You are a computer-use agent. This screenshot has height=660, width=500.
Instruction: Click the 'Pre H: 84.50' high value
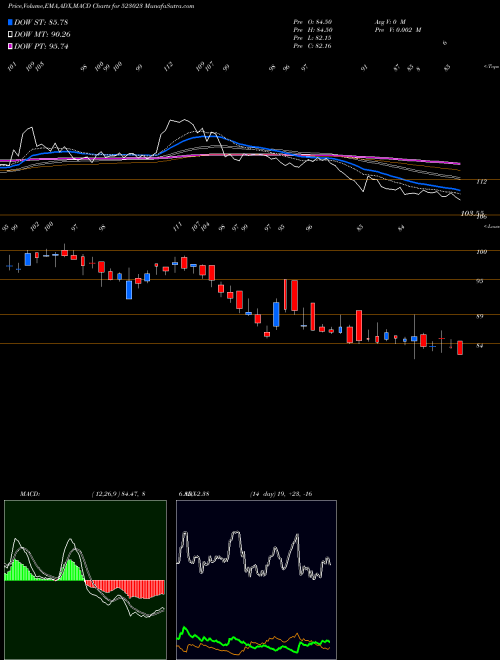[313, 29]
